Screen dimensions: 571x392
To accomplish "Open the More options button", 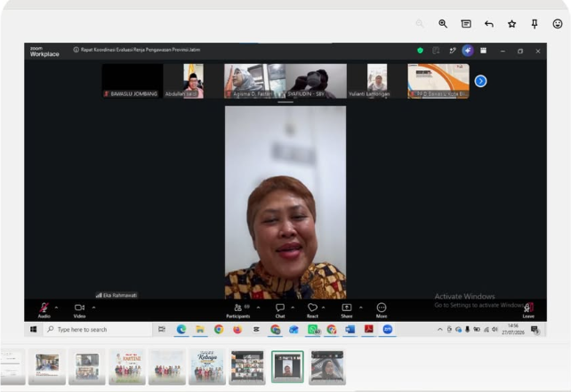I will (x=382, y=310).
